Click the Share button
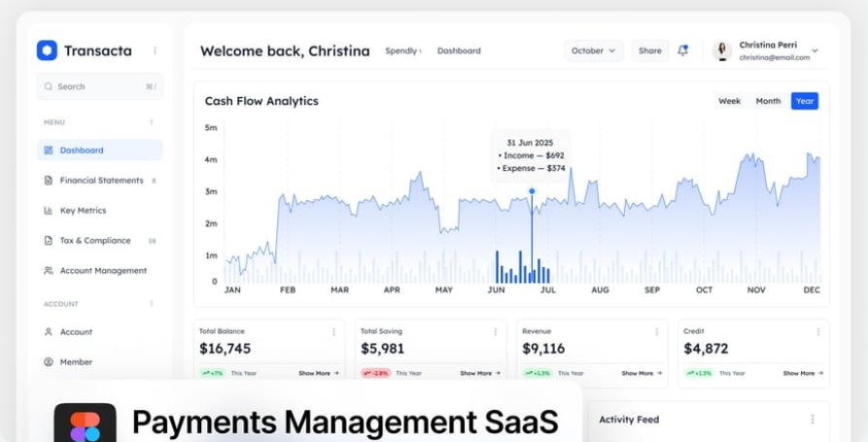The height and width of the screenshot is (442, 868). [x=650, y=51]
